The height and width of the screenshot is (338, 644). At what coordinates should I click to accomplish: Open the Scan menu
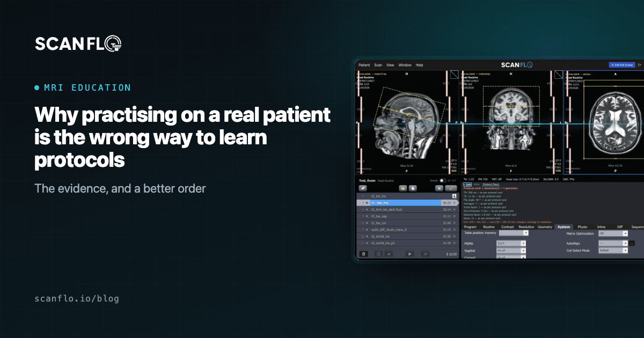click(x=378, y=65)
